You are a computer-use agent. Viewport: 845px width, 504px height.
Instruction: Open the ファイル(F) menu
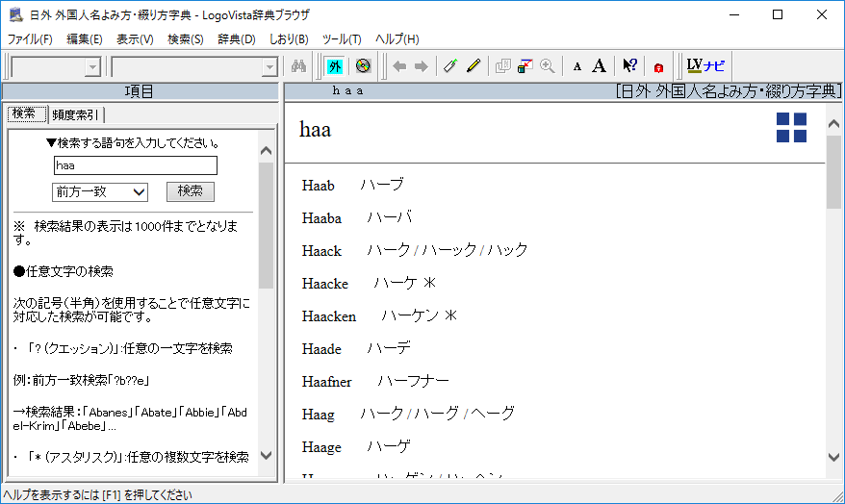click(x=30, y=38)
